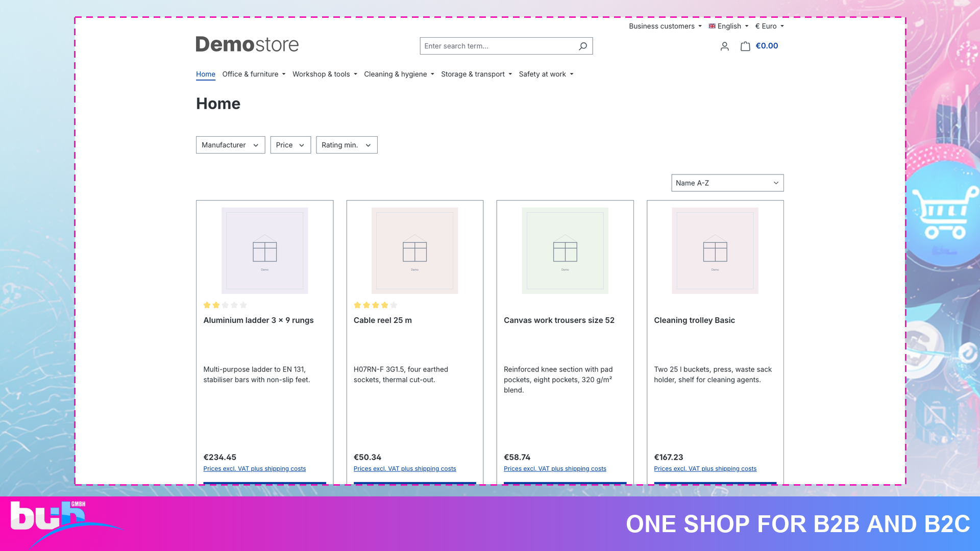Click Aluminium ladder product image

coord(264,251)
